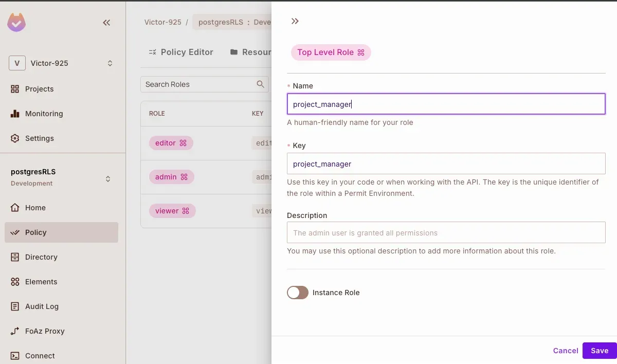Image resolution: width=617 pixels, height=364 pixels.
Task: Open Monitoring bar chart icon
Action: [x=15, y=114]
